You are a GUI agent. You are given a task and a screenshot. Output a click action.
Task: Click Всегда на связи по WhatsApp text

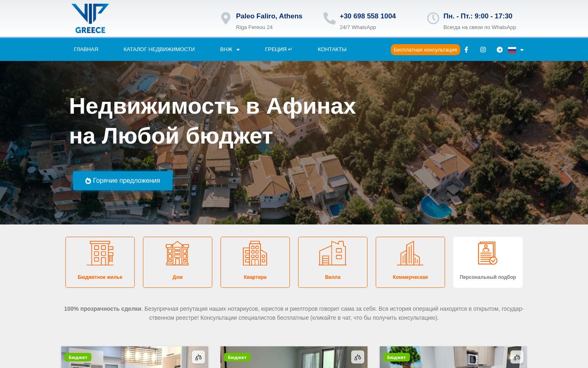click(480, 27)
